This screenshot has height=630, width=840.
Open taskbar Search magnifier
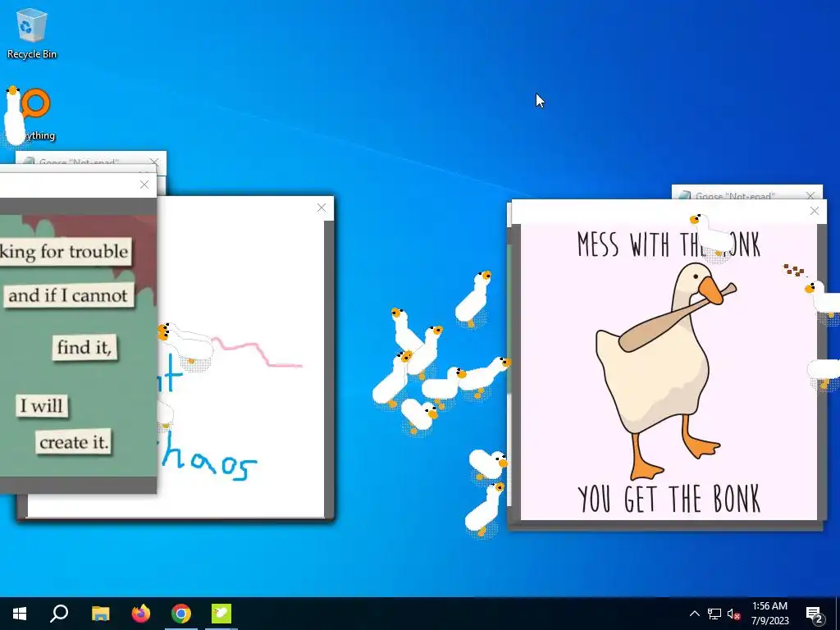pyautogui.click(x=59, y=614)
